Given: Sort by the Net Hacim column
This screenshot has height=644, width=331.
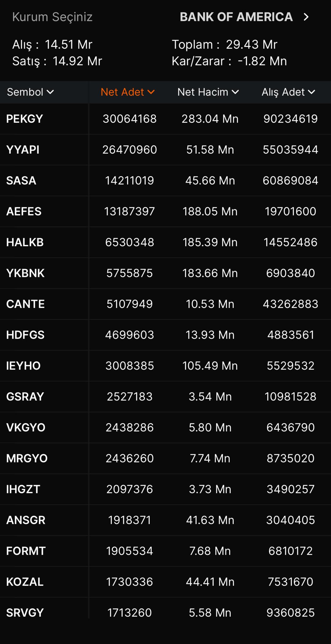Looking at the screenshot, I should 208,92.
